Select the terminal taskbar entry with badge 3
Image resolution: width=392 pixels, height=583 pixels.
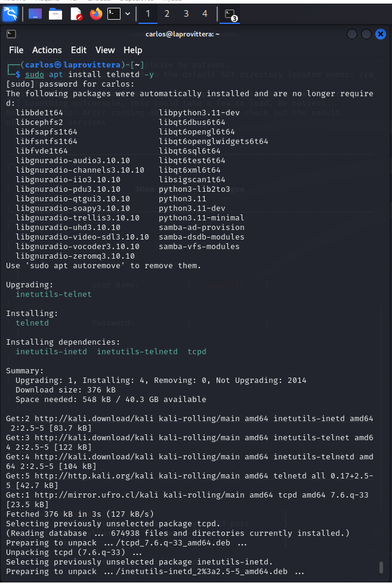pyautogui.click(x=230, y=14)
